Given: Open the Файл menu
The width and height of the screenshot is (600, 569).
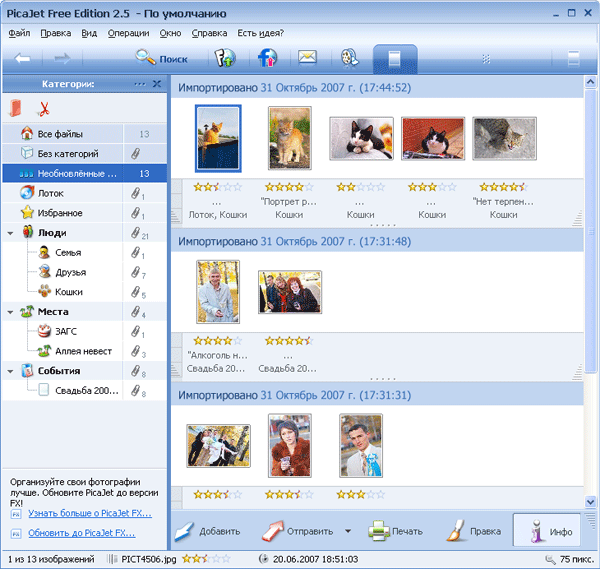Looking at the screenshot, I should [x=19, y=33].
